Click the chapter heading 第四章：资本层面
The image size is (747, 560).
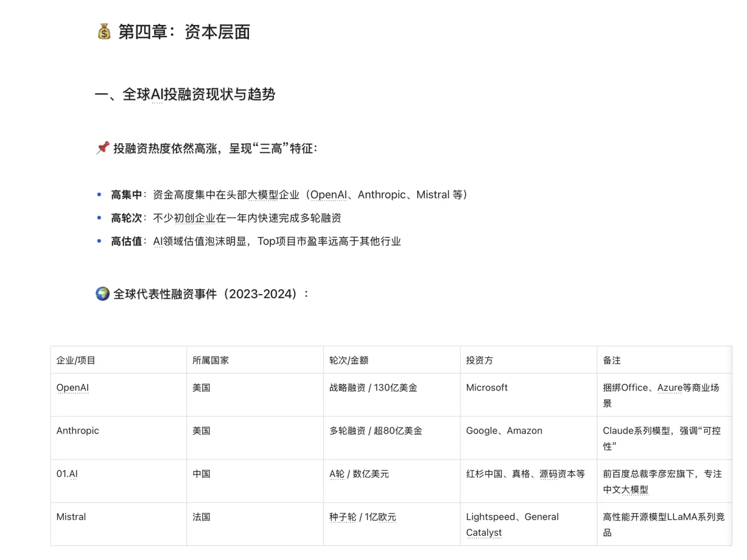point(184,32)
